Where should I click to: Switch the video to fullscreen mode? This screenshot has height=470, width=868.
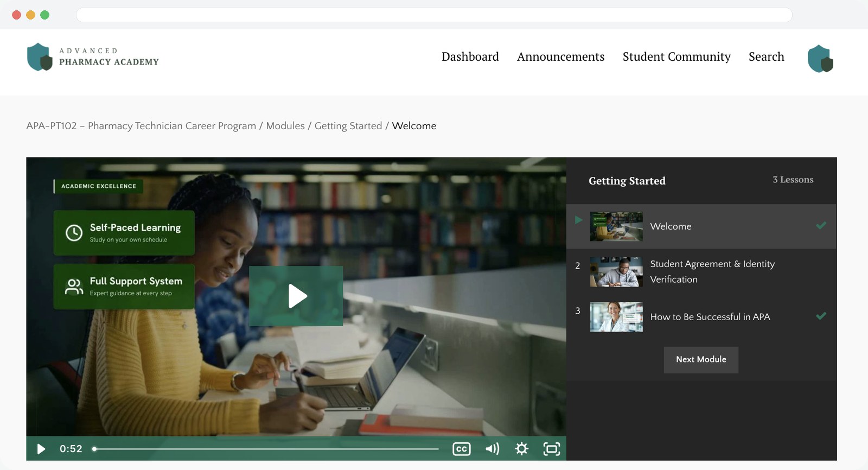click(552, 449)
